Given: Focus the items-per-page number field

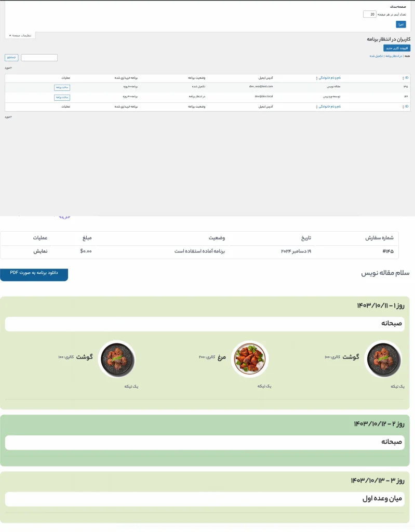Looking at the screenshot, I should click(369, 14).
